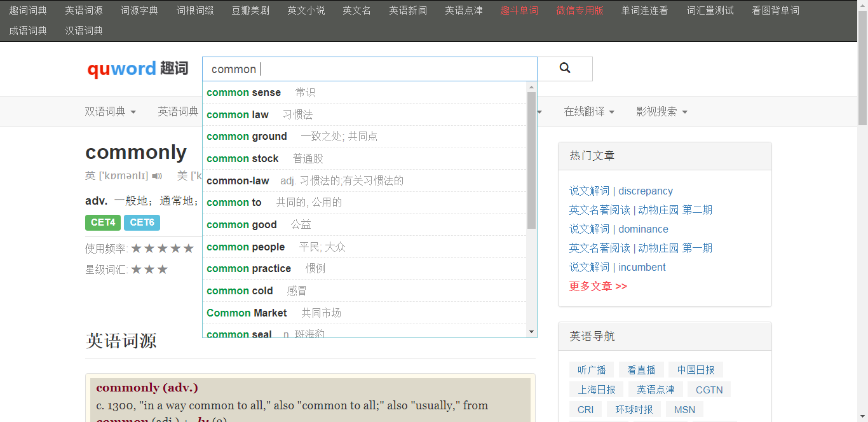
Task: Click the search magnifier button
Action: 565,69
